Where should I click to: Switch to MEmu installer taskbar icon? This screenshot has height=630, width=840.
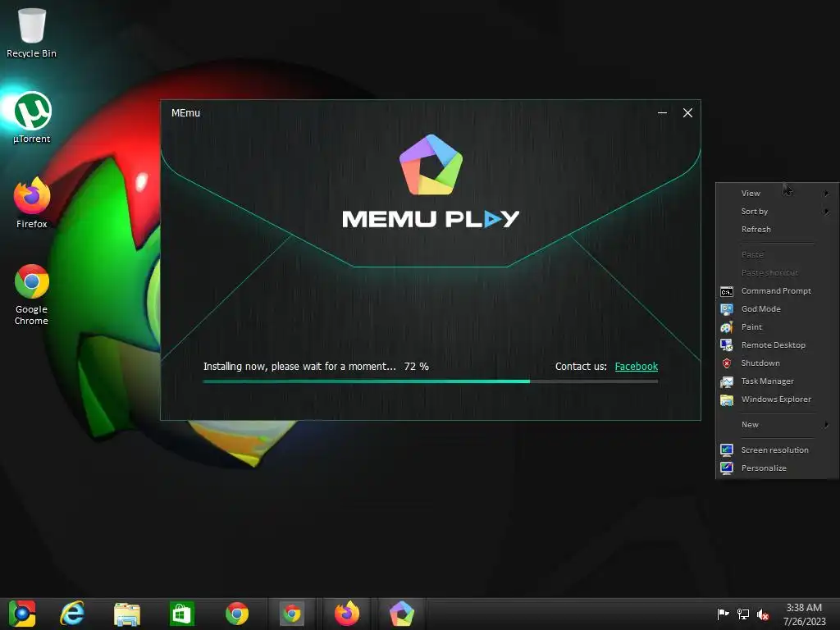pos(402,614)
